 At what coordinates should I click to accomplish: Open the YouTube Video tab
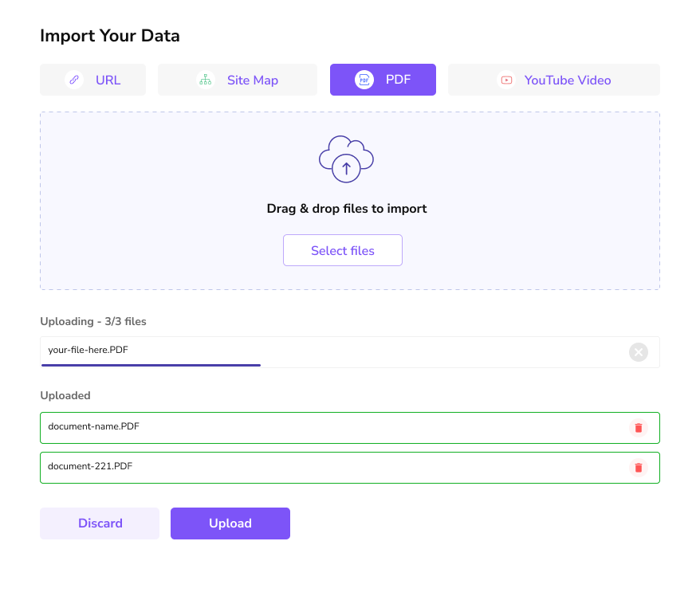click(x=554, y=80)
